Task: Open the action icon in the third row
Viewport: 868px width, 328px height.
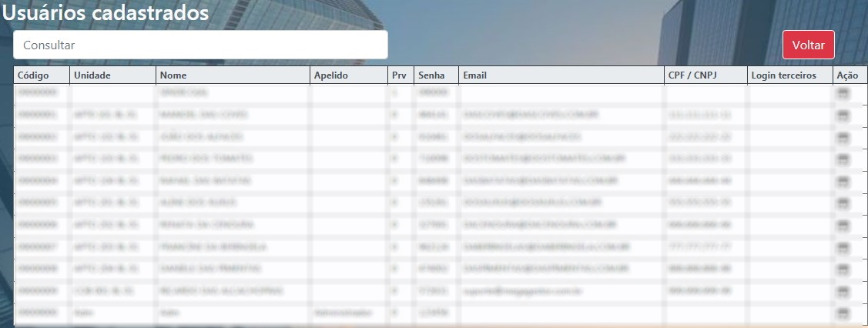Action: coord(843,137)
